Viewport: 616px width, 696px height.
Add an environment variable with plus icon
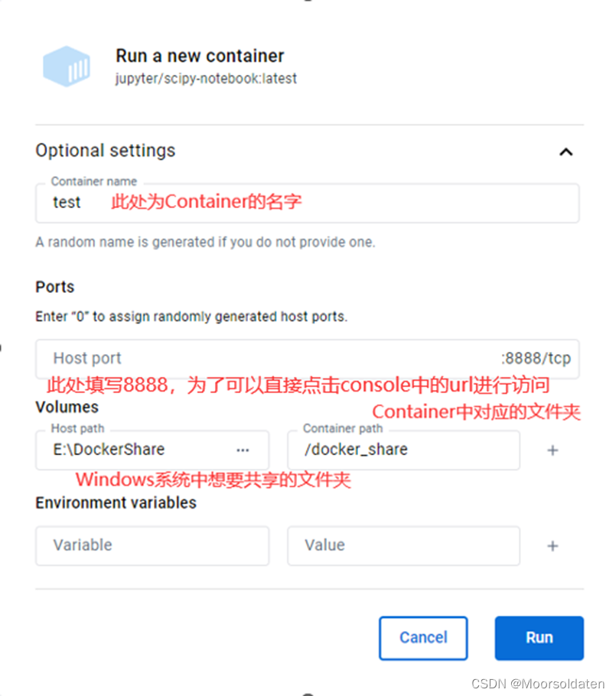[x=552, y=546]
